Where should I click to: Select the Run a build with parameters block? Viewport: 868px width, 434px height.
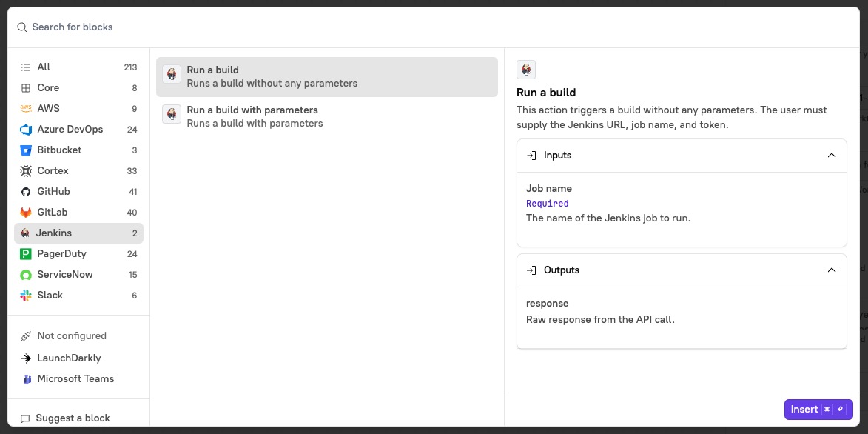point(326,116)
